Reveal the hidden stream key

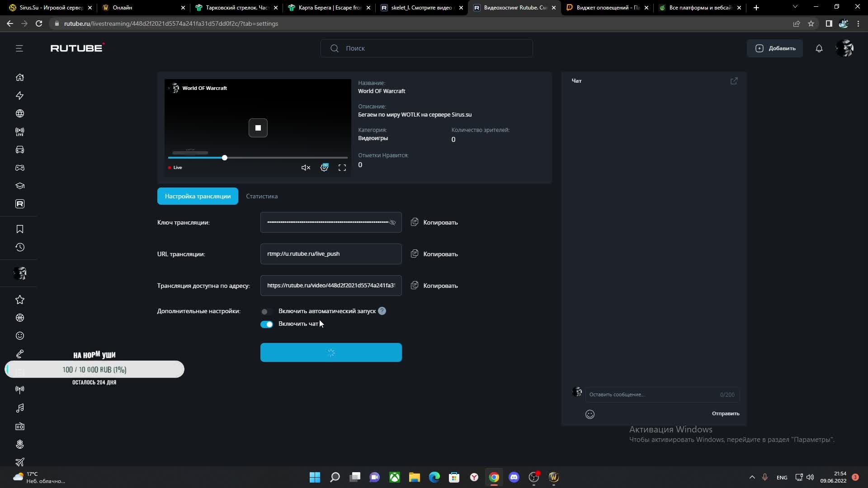tap(392, 222)
